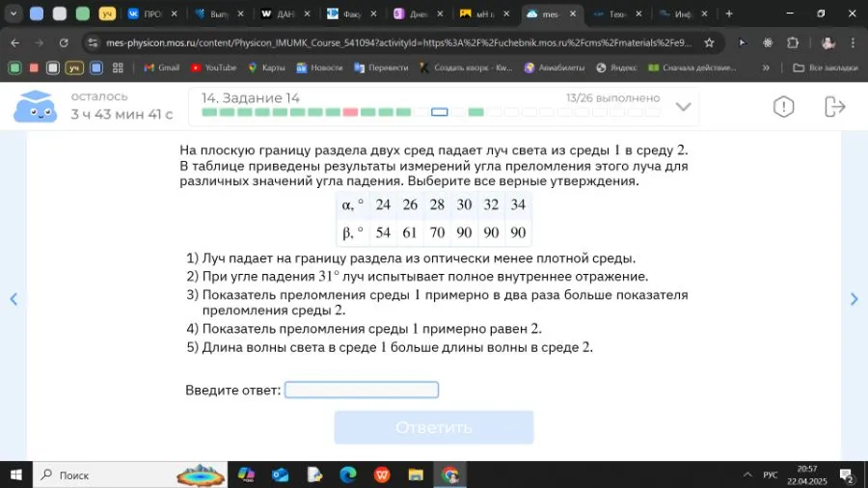Image resolution: width=868 pixels, height=488 pixels.
Task: Go back to the previous page
Action: [14, 42]
